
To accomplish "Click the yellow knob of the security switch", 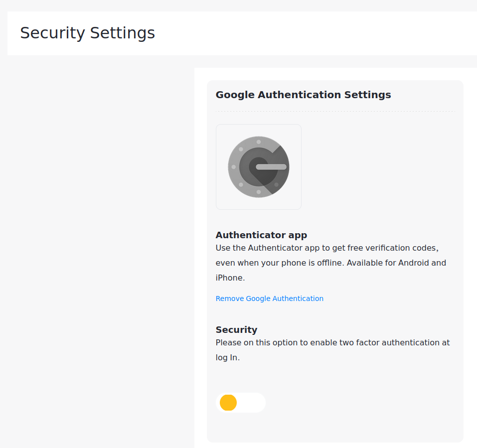I will click(228, 403).
